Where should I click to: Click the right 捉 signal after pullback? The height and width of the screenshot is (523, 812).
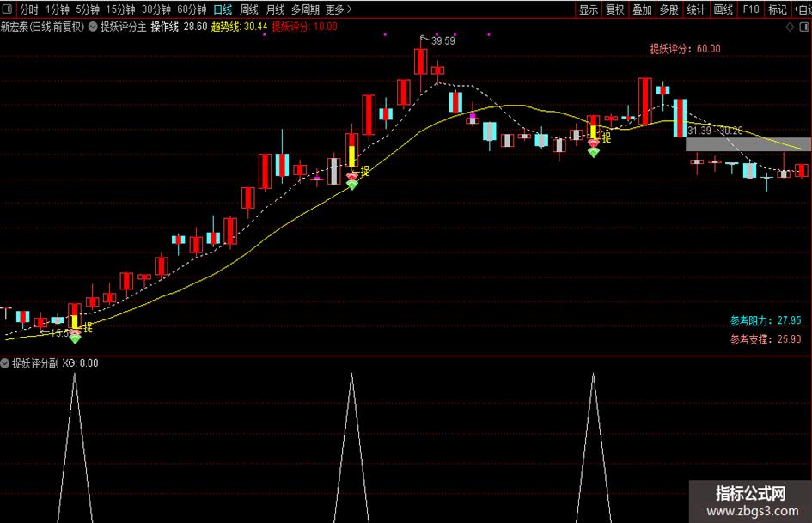point(606,137)
